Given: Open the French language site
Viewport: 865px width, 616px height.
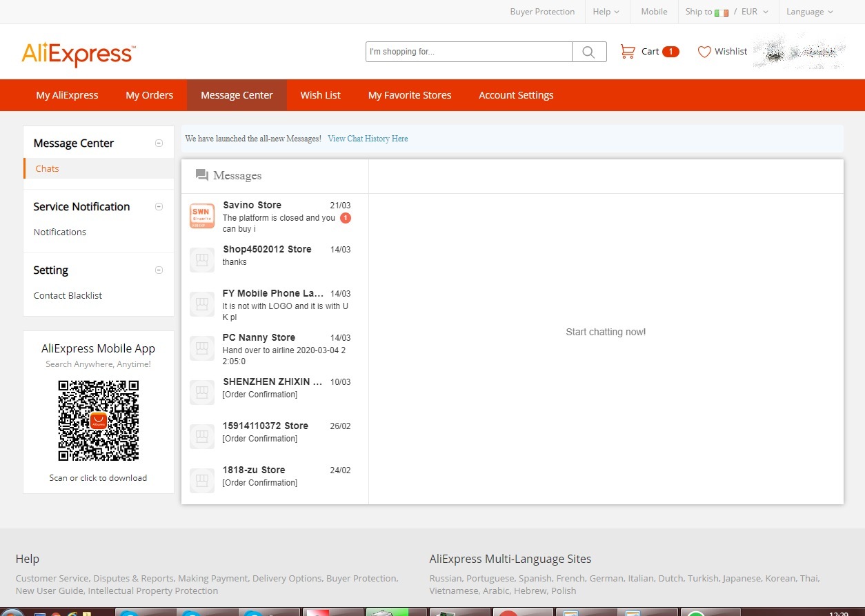Looking at the screenshot, I should [x=570, y=578].
